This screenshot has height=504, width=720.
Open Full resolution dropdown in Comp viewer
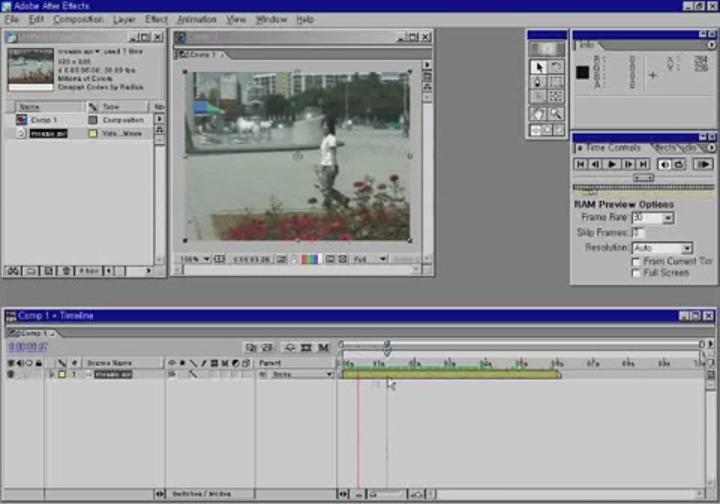(370, 259)
